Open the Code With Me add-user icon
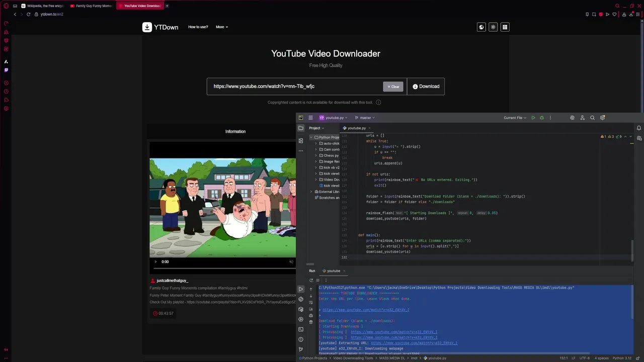This screenshot has width=644, height=362. (582, 118)
